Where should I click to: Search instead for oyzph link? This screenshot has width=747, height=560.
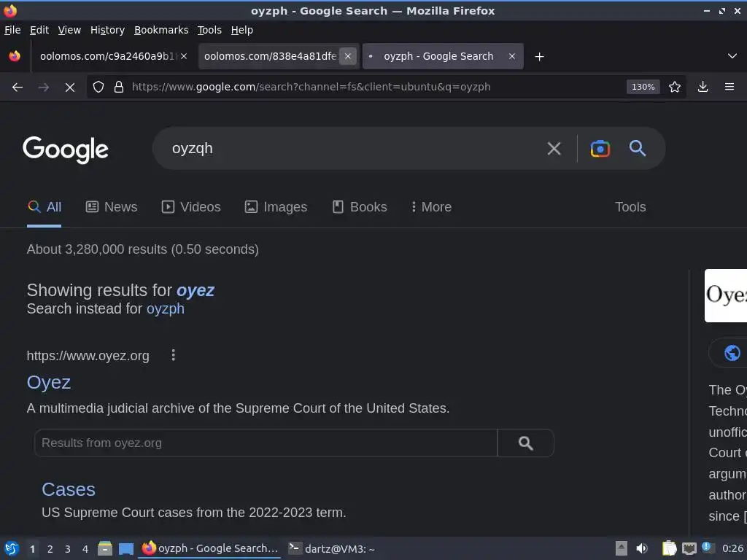166,309
